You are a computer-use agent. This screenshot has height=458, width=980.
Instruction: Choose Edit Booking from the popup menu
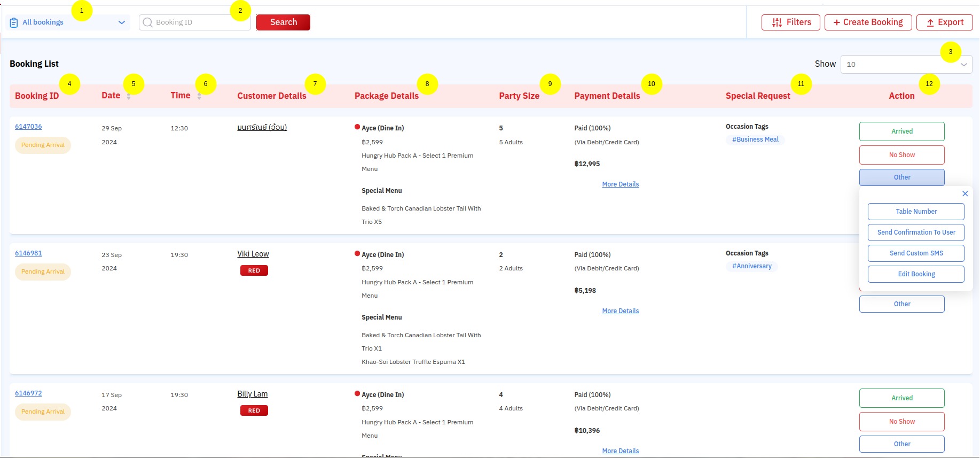pyautogui.click(x=916, y=274)
